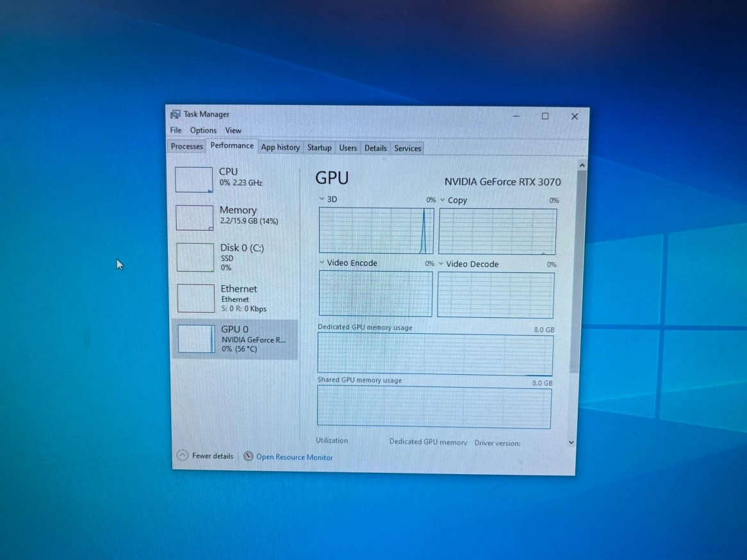Screen dimensions: 747x560
Task: Click the large 'GPU' heading
Action: [332, 177]
